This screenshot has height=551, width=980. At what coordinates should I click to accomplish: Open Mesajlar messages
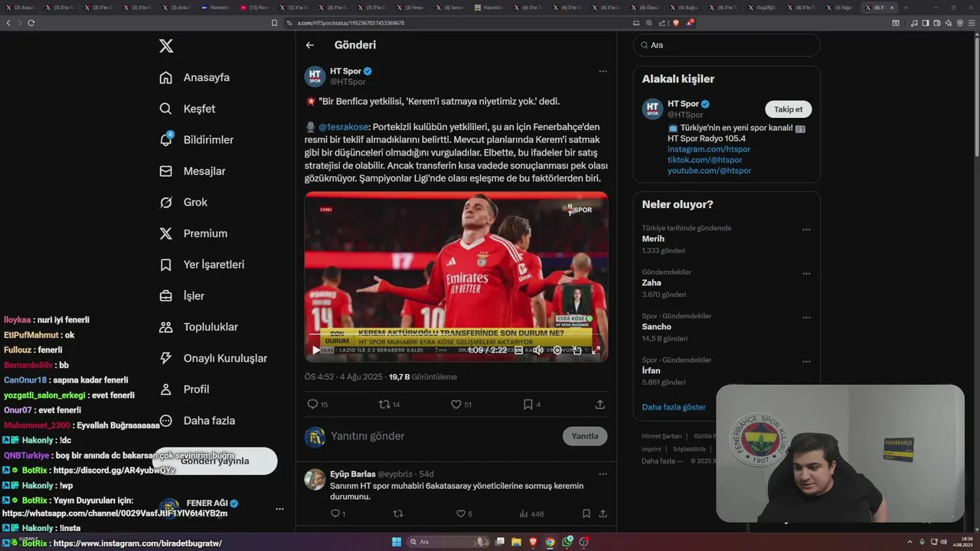192,171
